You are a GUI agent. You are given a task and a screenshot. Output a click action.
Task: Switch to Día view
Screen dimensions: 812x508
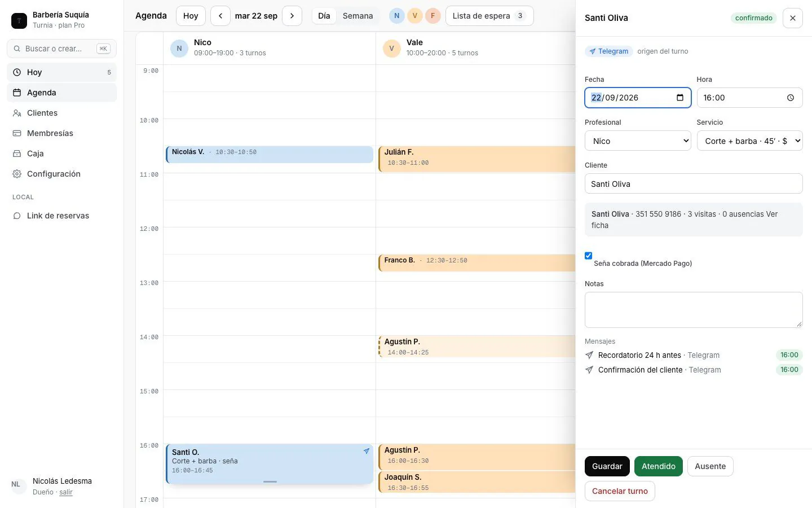coord(324,16)
